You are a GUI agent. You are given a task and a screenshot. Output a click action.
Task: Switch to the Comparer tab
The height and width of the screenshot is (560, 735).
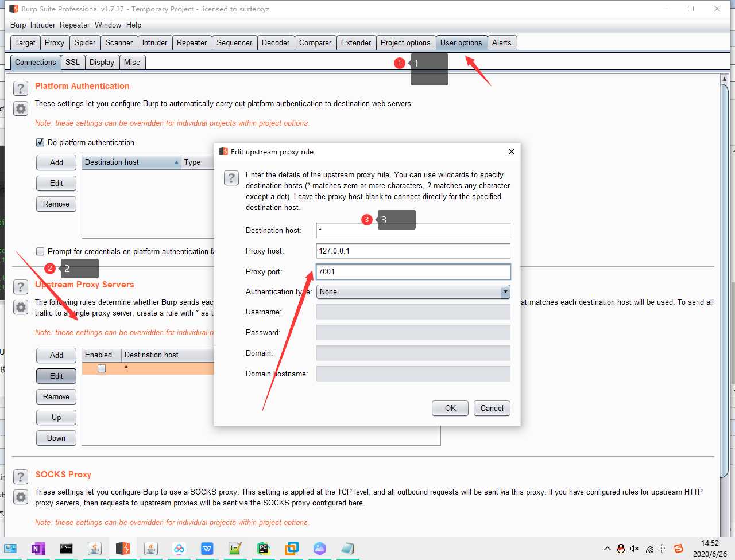315,42
